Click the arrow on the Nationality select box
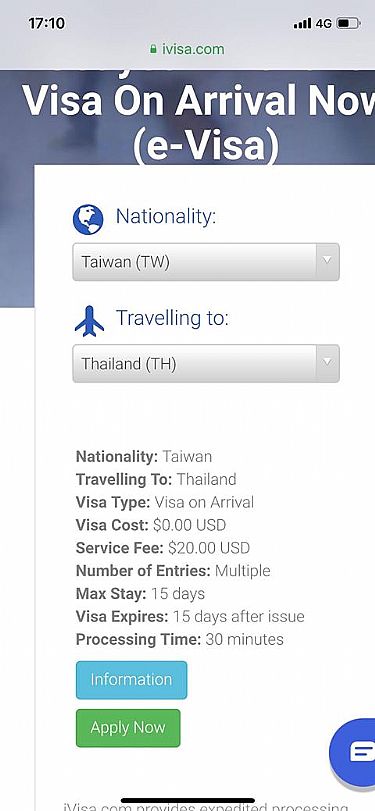Image resolution: width=375 pixels, height=811 pixels. click(x=327, y=262)
